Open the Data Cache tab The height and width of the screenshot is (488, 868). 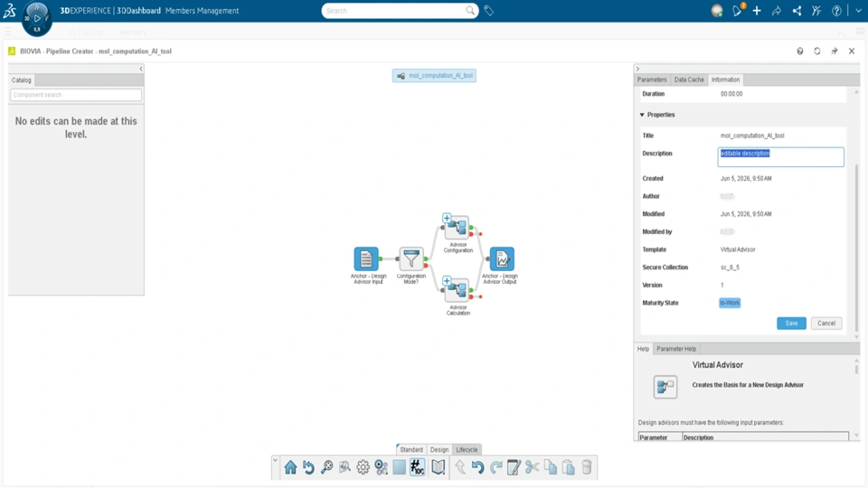click(x=689, y=80)
